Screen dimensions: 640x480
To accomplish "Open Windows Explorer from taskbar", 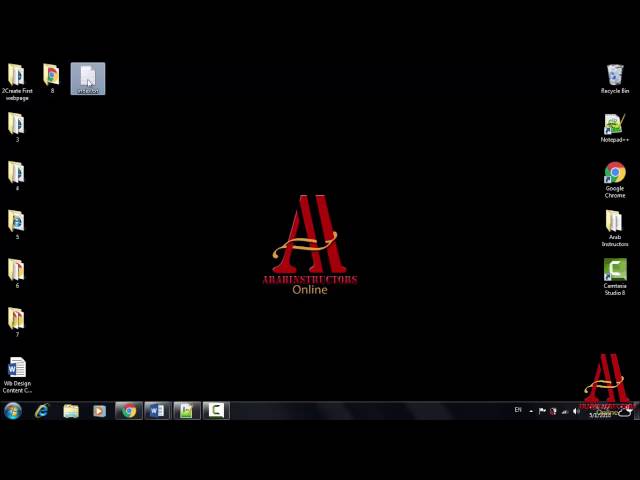I will (x=71, y=411).
